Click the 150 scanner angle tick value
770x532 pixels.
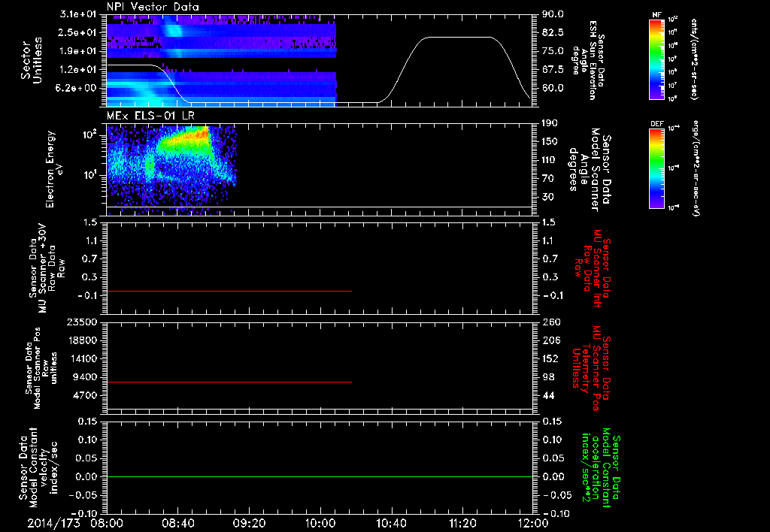(550, 141)
